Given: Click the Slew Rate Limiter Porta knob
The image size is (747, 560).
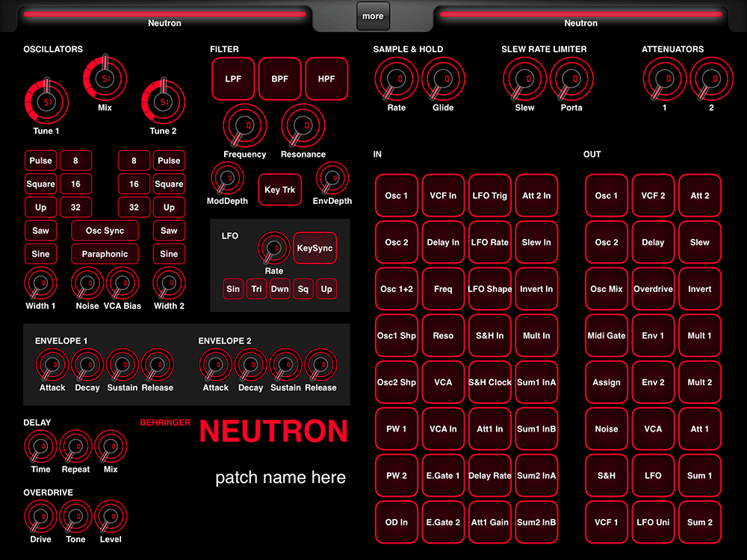Looking at the screenshot, I should tap(571, 79).
